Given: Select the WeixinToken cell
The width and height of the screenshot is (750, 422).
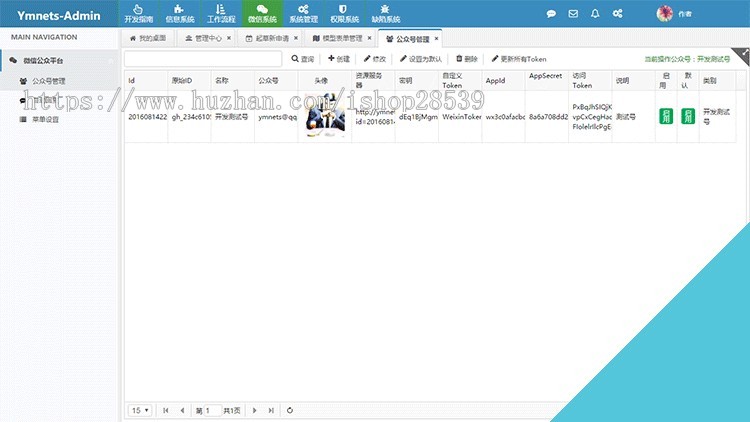Looking at the screenshot, I should [x=460, y=117].
